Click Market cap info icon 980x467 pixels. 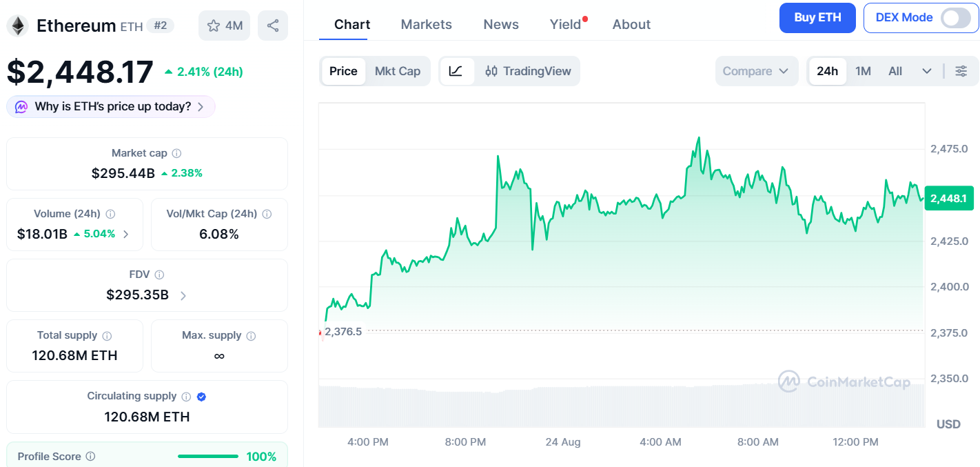[176, 153]
